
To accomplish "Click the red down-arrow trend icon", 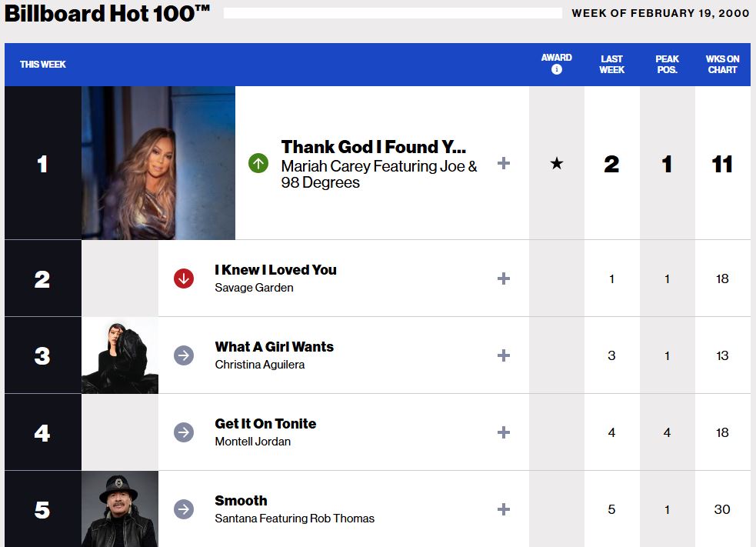I will [184, 279].
